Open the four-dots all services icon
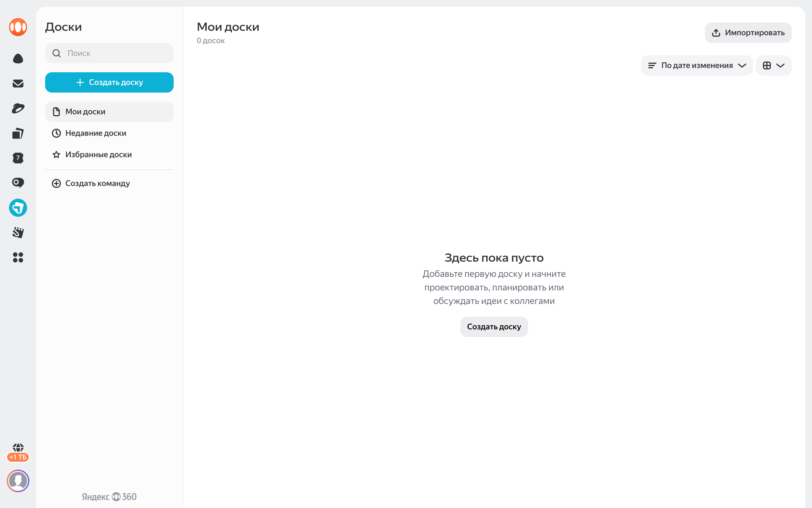The width and height of the screenshot is (812, 508). 18,257
